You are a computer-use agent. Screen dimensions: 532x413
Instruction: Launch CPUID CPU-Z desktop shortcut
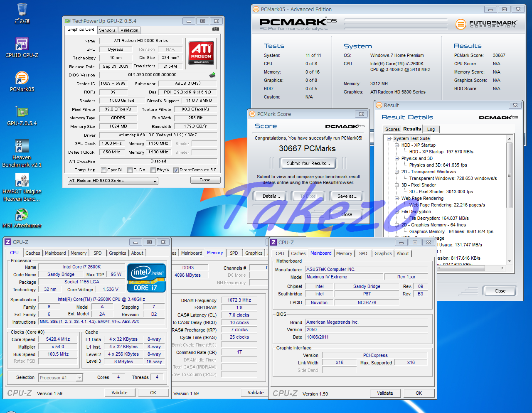[x=22, y=47]
